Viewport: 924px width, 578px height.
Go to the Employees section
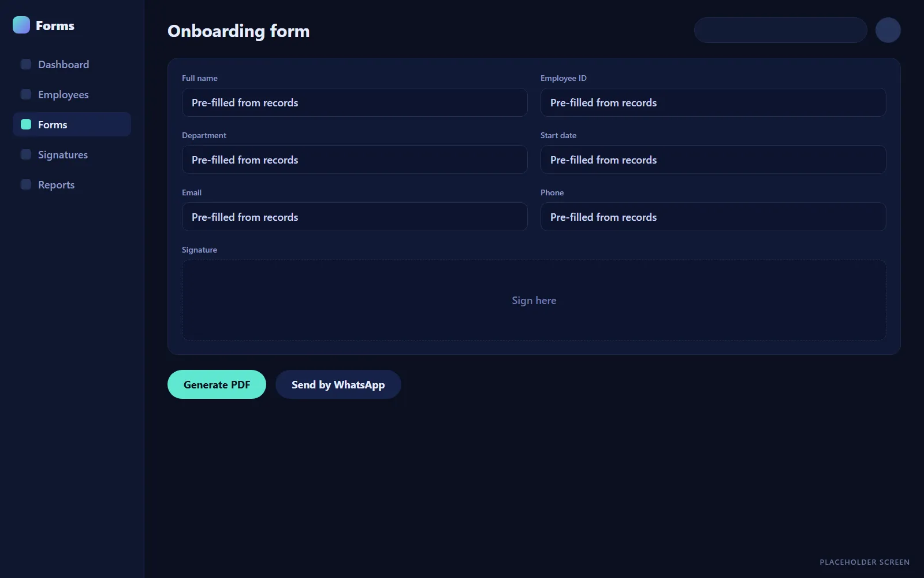coord(72,94)
